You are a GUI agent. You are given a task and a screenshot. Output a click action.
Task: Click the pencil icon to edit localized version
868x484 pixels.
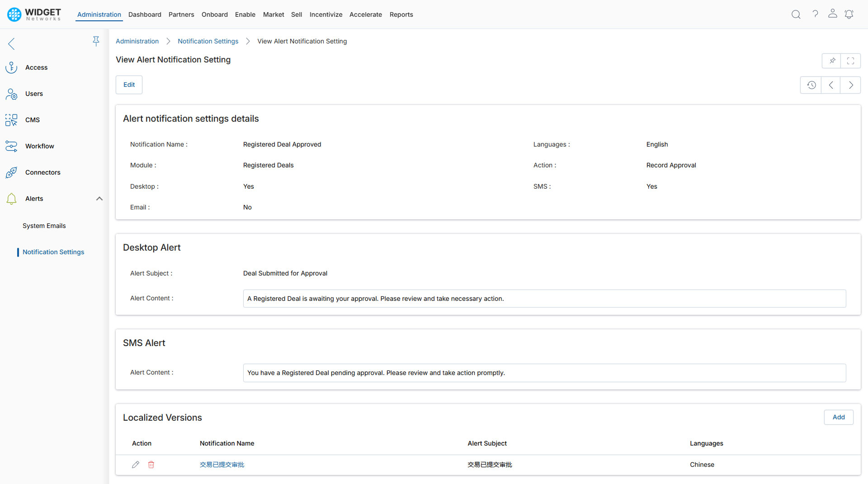point(136,465)
